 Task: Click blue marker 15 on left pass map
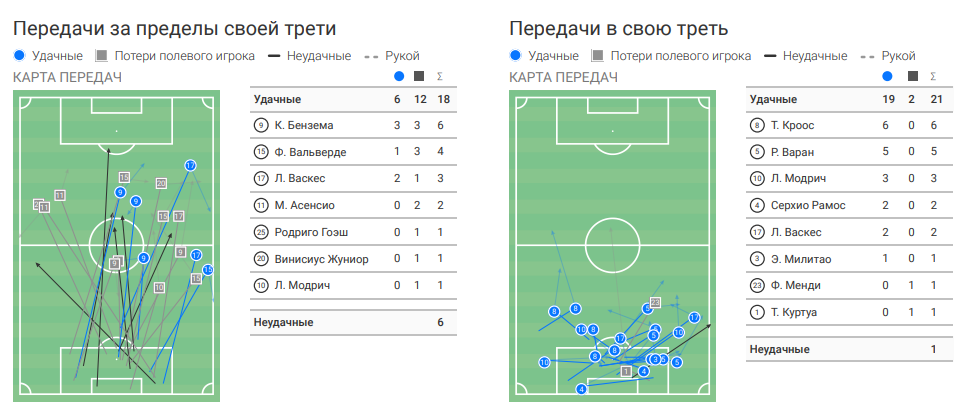[x=208, y=270]
